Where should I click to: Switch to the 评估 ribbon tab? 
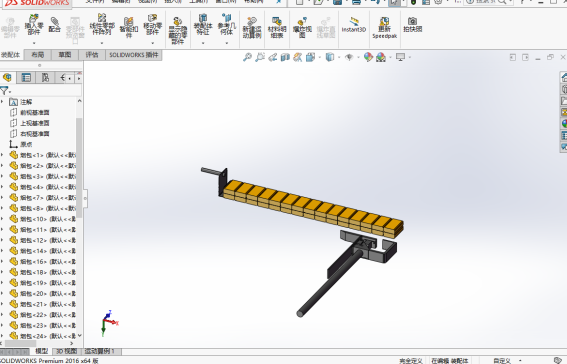(92, 55)
